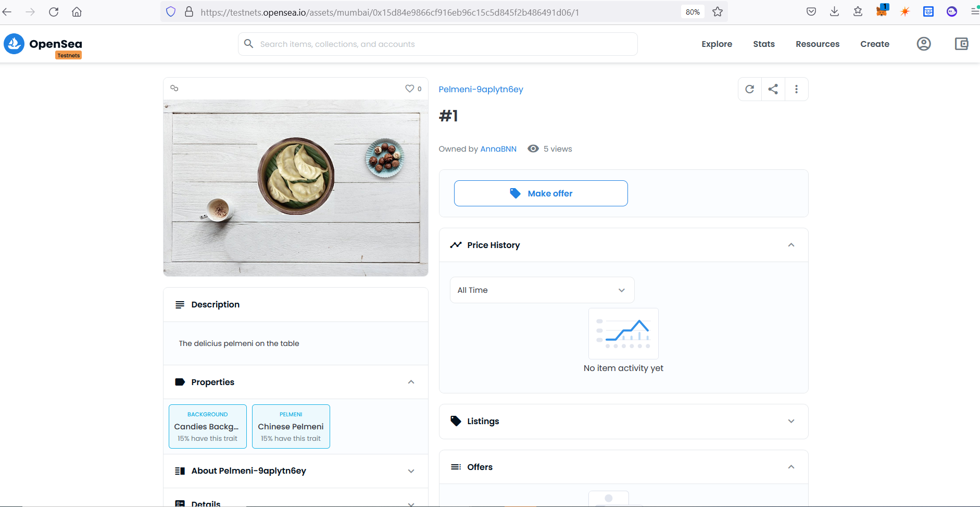
Task: Click site information shield icon
Action: (171, 11)
